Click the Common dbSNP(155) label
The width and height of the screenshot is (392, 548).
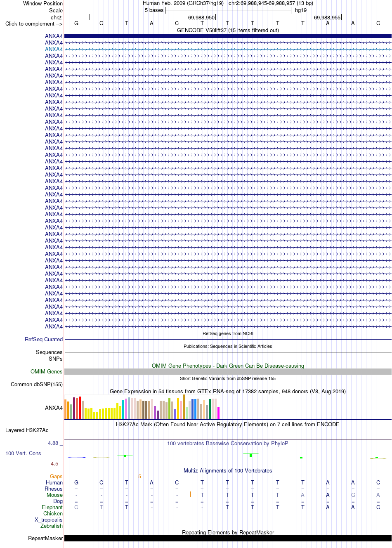coord(37,384)
